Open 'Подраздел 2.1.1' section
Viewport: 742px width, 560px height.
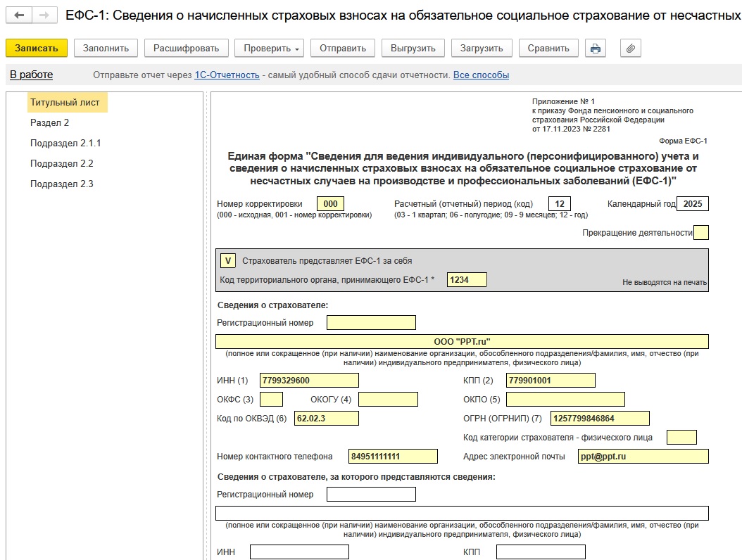(x=65, y=143)
